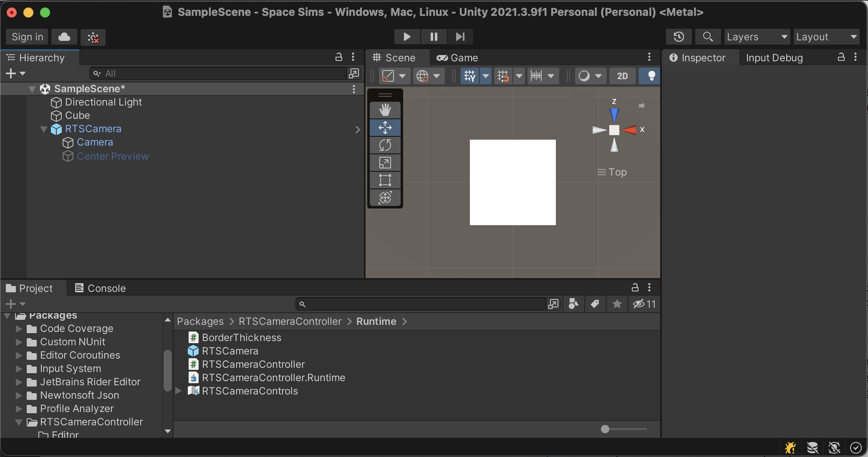Select the Rect transform tool

(x=385, y=180)
